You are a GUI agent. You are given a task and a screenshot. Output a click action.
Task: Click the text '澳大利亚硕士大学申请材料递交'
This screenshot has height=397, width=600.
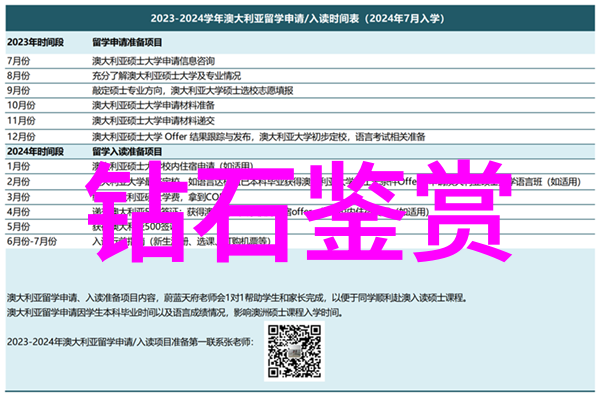tap(153, 121)
